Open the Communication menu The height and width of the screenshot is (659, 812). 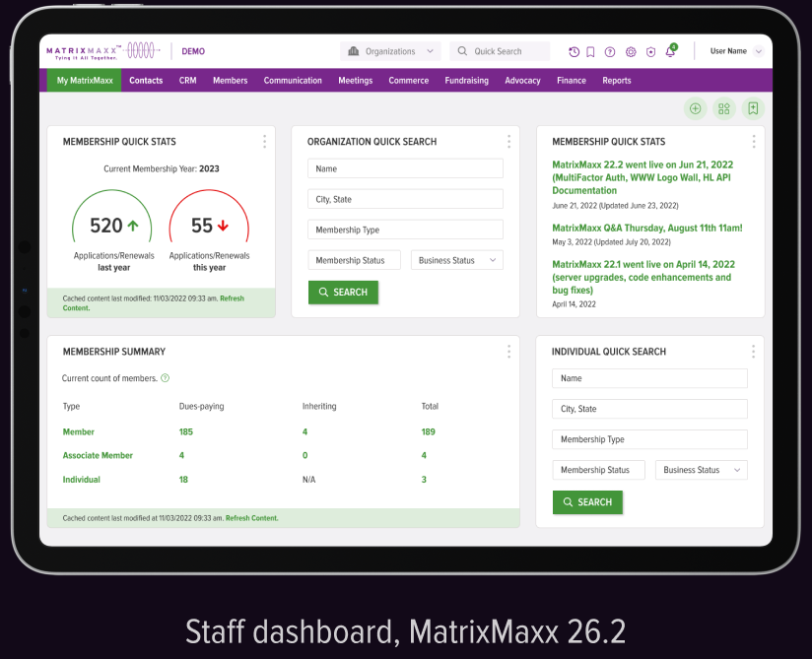(x=293, y=80)
